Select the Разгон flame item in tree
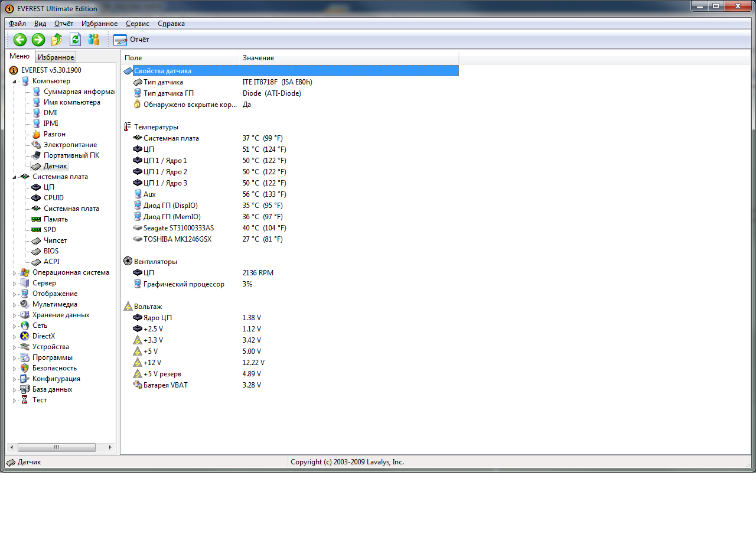 point(54,134)
